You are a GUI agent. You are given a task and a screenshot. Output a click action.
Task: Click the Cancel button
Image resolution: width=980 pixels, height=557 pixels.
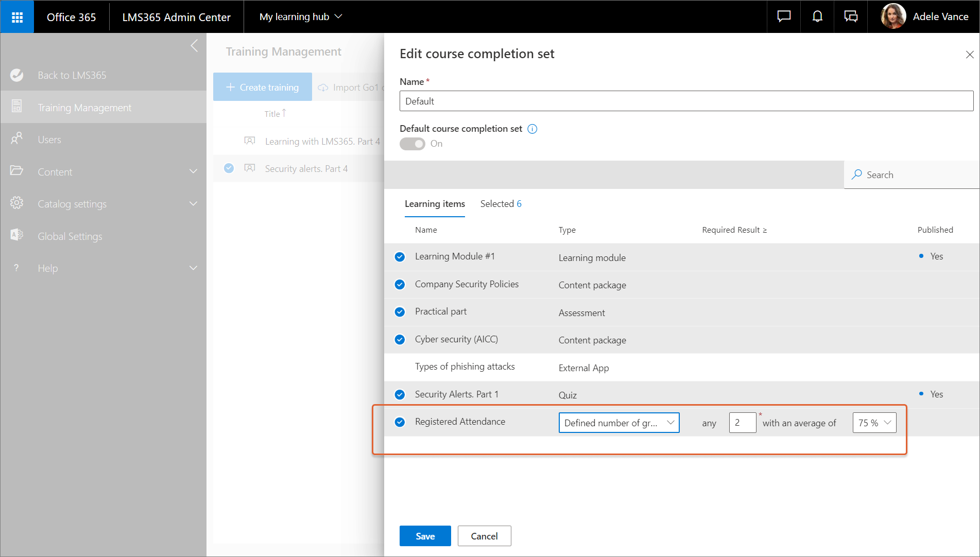(x=484, y=536)
